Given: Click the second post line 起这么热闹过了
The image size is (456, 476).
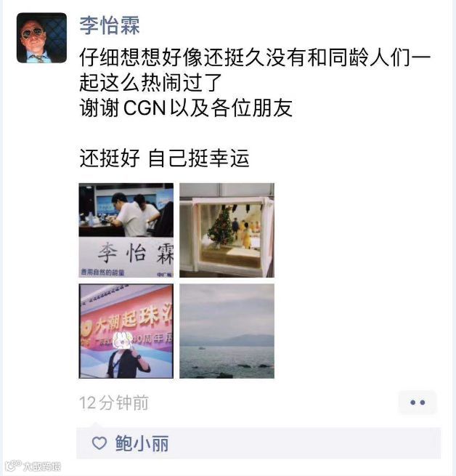Looking at the screenshot, I should pos(151,83).
